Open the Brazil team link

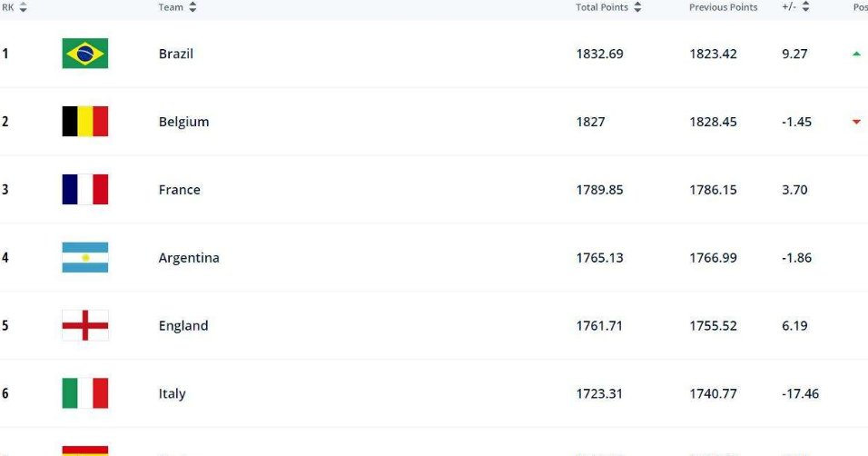tap(175, 54)
